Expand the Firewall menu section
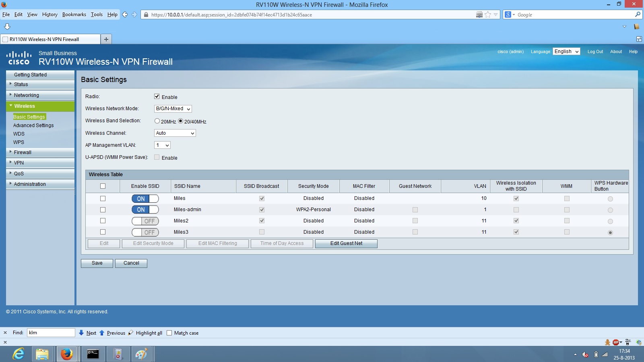This screenshot has height=362, width=644. [40, 152]
